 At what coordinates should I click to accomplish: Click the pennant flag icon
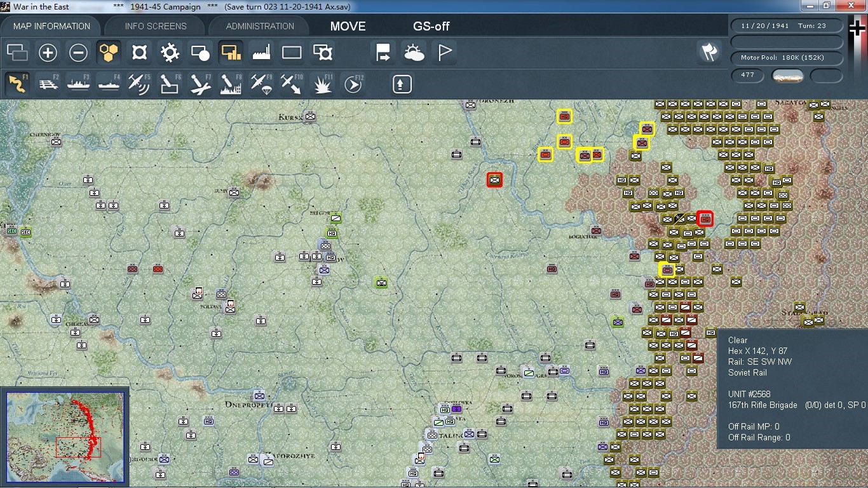pyautogui.click(x=444, y=53)
